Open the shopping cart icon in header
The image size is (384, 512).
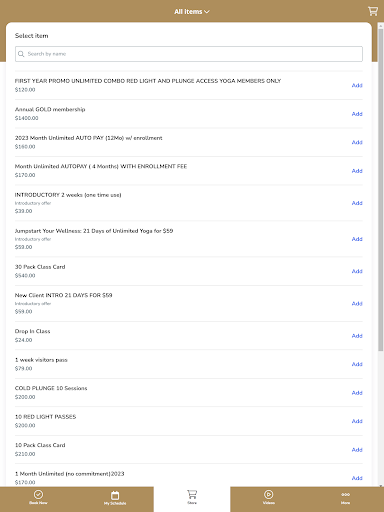click(x=373, y=11)
